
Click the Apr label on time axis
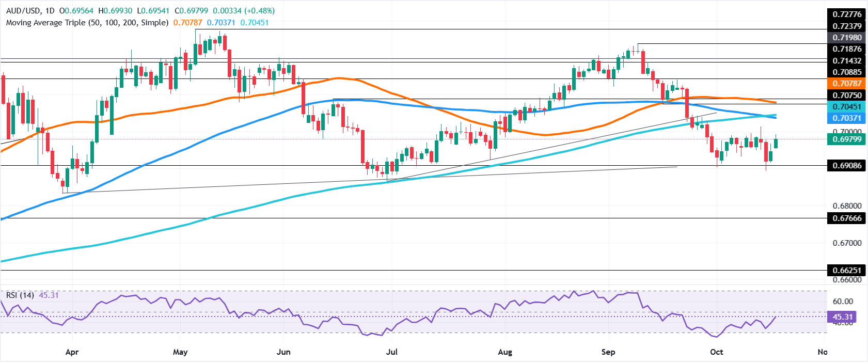[72, 352]
